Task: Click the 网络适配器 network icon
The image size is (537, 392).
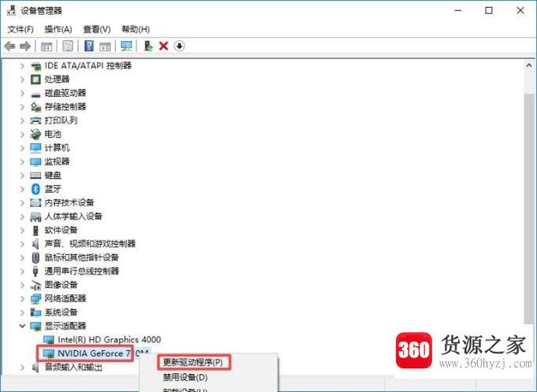Action: (35, 298)
